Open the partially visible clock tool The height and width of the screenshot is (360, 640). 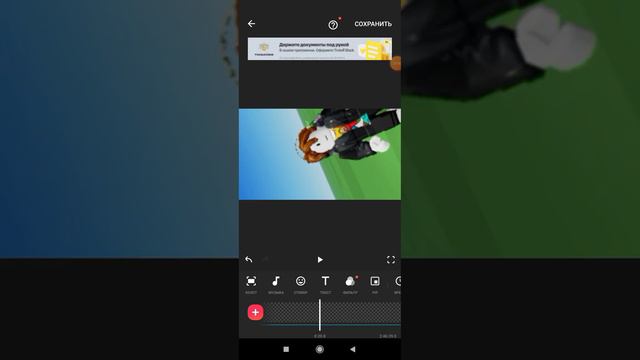click(398, 284)
